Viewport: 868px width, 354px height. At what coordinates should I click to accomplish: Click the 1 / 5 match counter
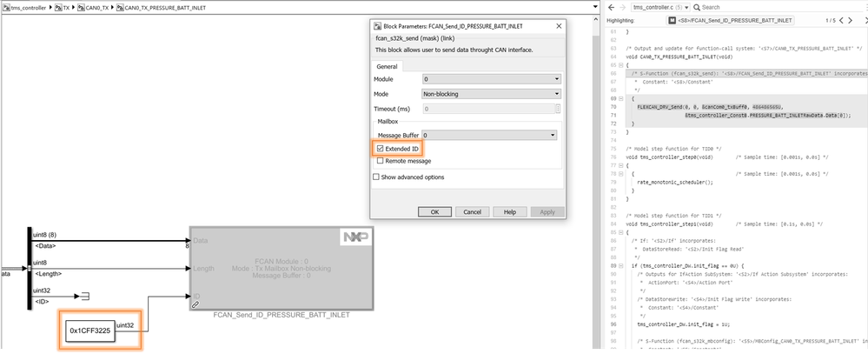click(x=831, y=21)
